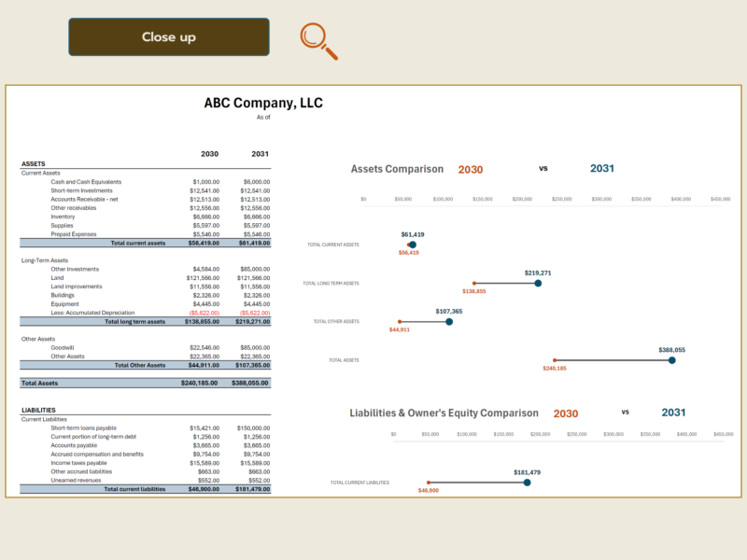Image resolution: width=747 pixels, height=560 pixels.
Task: Click the $56,419.00 total current assets cell
Action: pos(204,244)
